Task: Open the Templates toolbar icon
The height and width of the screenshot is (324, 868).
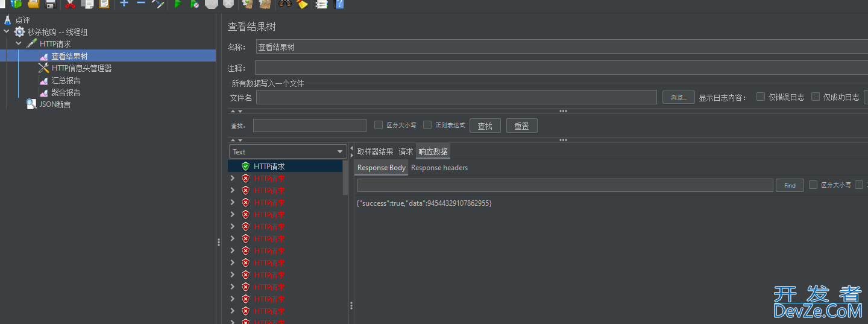Action: coord(16,4)
